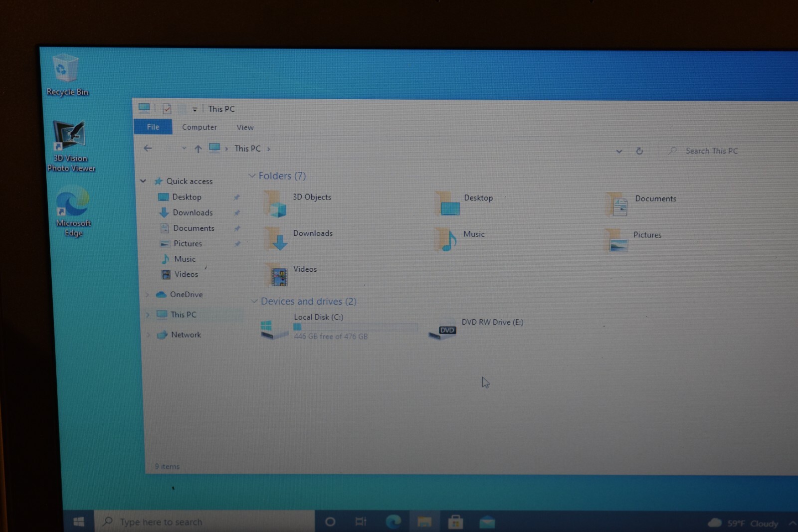The height and width of the screenshot is (532, 798).
Task: Expand the chevron after This PC breadcrumb
Action: click(x=269, y=149)
